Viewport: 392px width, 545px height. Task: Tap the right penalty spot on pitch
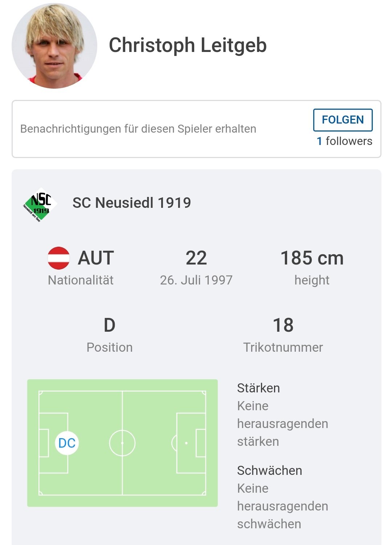tap(186, 443)
